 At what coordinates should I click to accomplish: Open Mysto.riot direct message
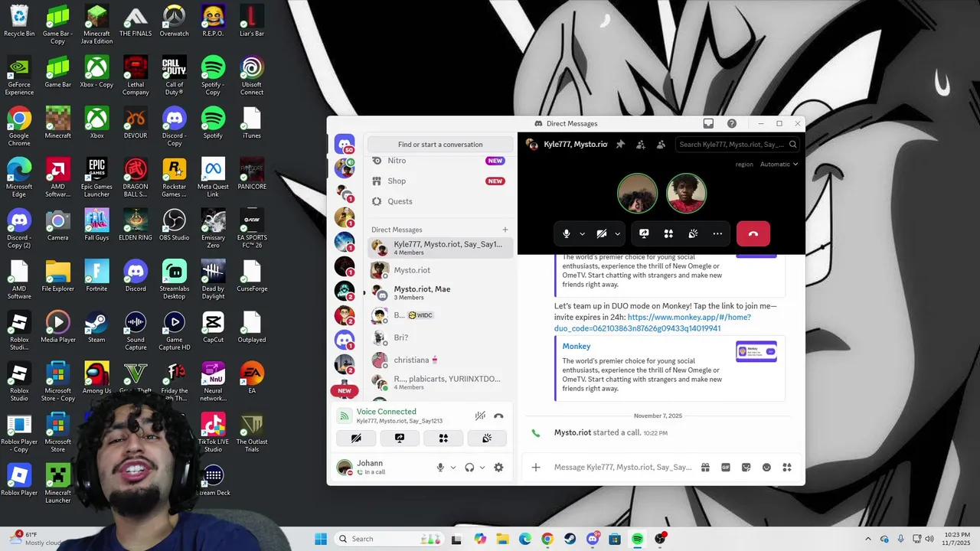click(x=440, y=270)
